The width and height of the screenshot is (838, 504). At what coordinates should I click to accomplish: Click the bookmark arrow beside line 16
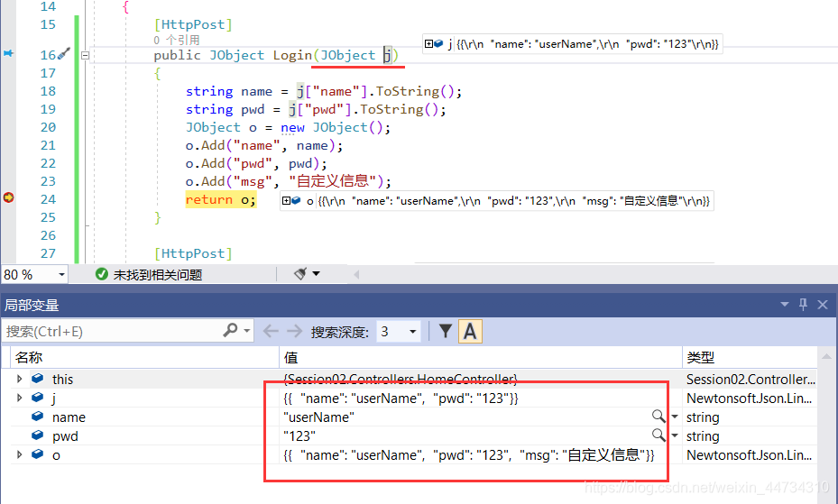[x=8, y=53]
